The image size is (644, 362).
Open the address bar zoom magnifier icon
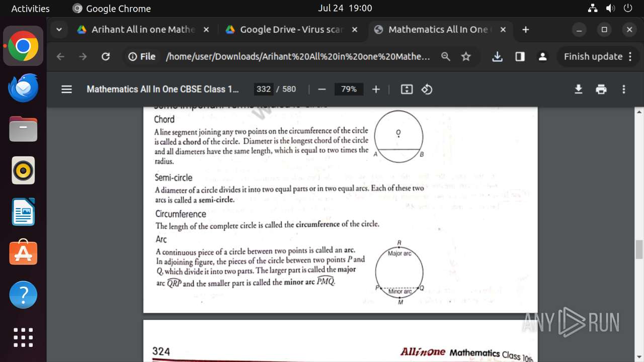click(x=446, y=57)
